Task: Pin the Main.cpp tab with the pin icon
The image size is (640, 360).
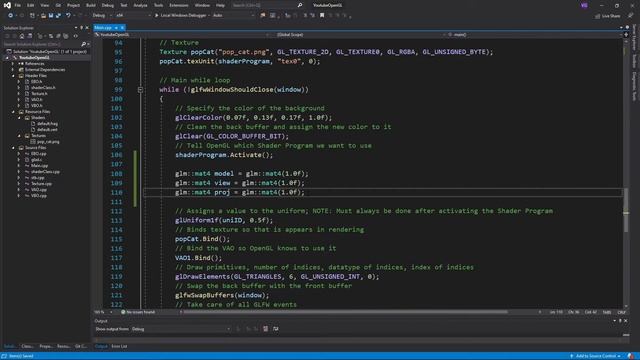Action: click(116, 28)
